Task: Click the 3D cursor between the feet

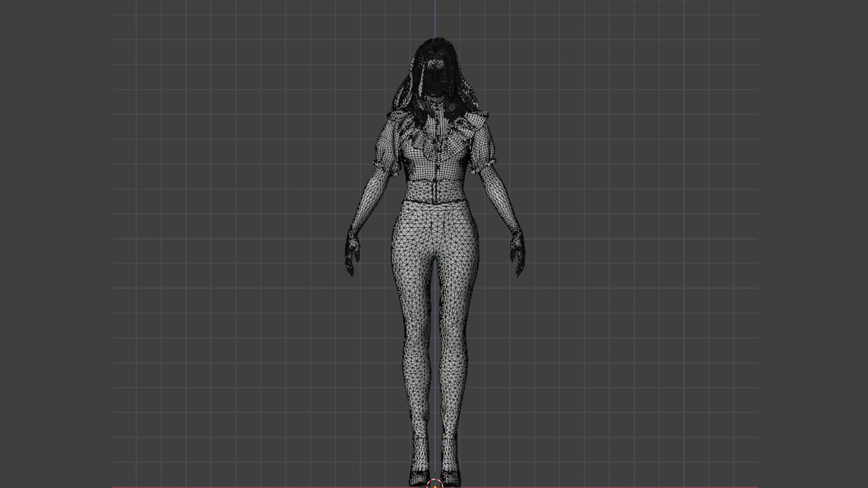Action: [434, 483]
